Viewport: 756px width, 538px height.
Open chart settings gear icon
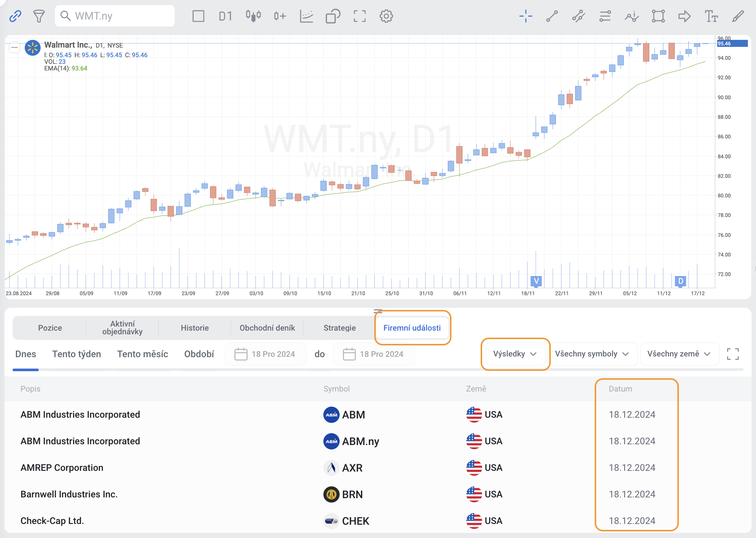(x=386, y=16)
